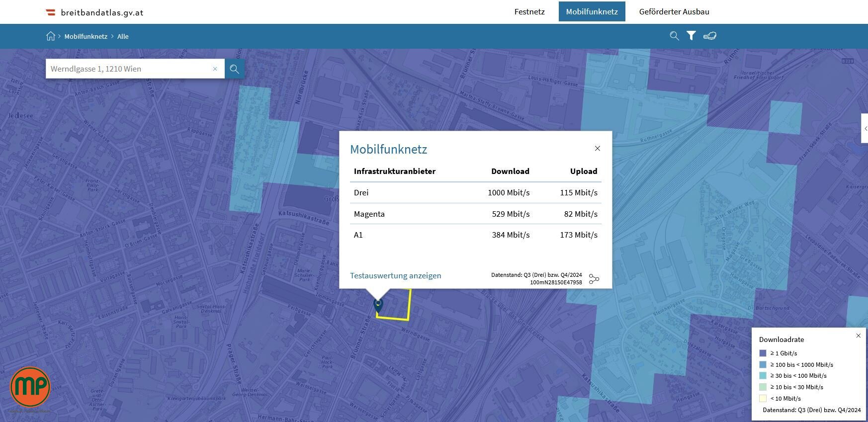
Task: Switch to the Festnetz tab
Action: click(x=529, y=12)
